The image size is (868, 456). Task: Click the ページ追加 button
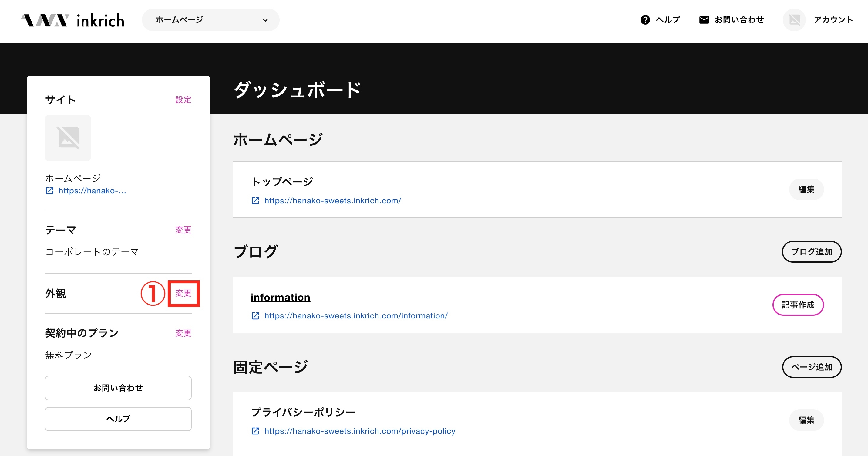[812, 367]
